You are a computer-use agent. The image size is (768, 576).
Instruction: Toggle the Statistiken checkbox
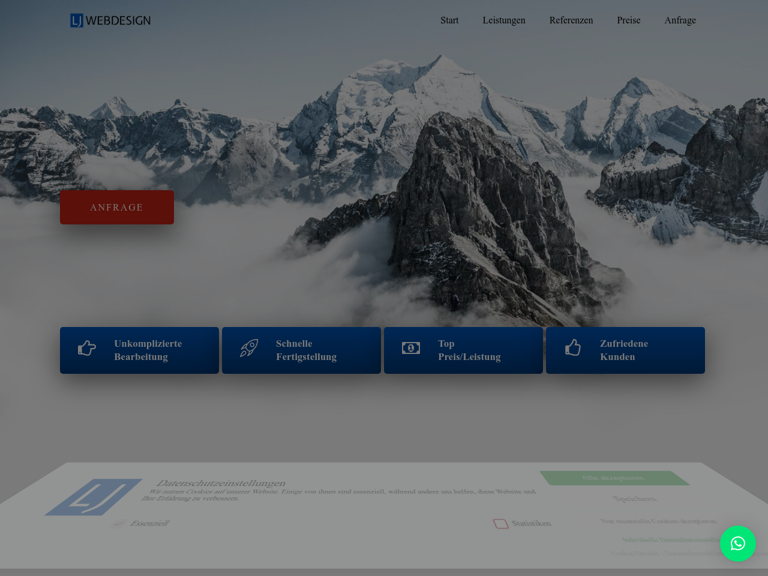pos(501,524)
